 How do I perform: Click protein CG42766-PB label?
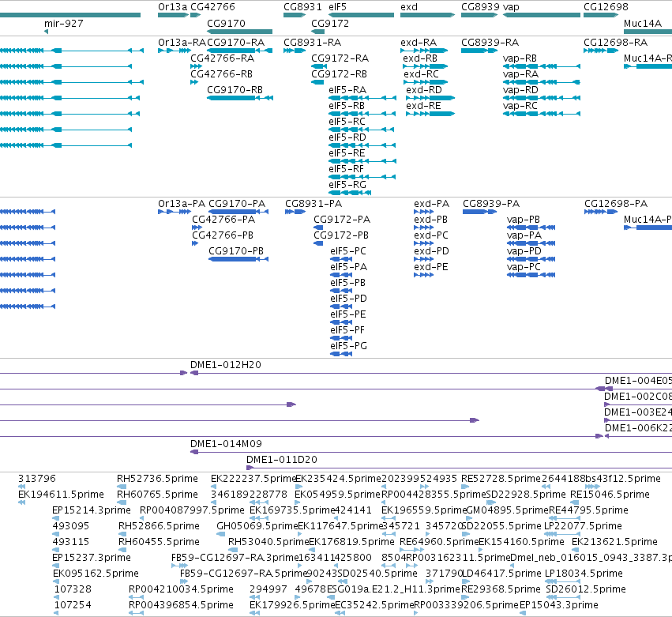(x=223, y=235)
